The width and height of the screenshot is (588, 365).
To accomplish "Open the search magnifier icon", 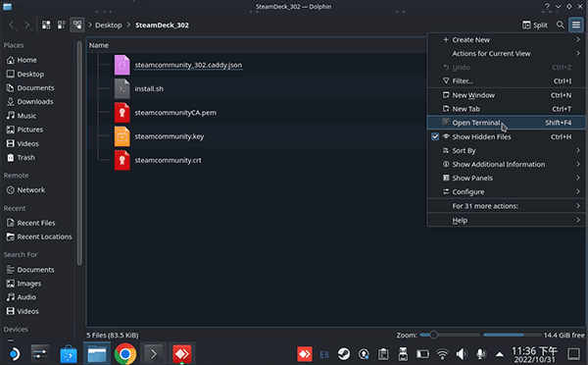I will (561, 26).
